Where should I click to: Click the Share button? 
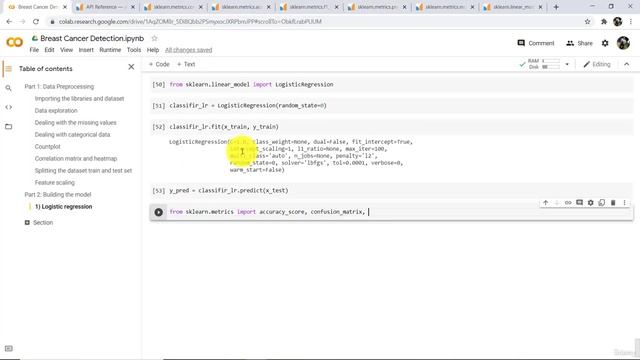click(x=579, y=43)
